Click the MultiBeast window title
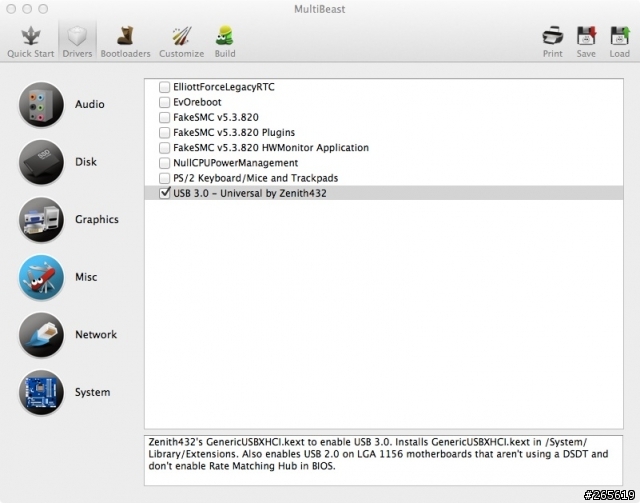 (x=320, y=9)
